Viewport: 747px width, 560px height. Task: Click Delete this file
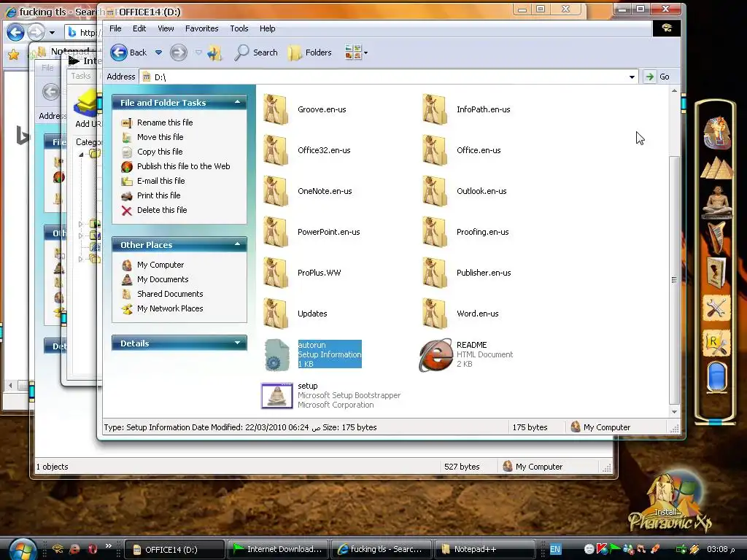pyautogui.click(x=162, y=210)
